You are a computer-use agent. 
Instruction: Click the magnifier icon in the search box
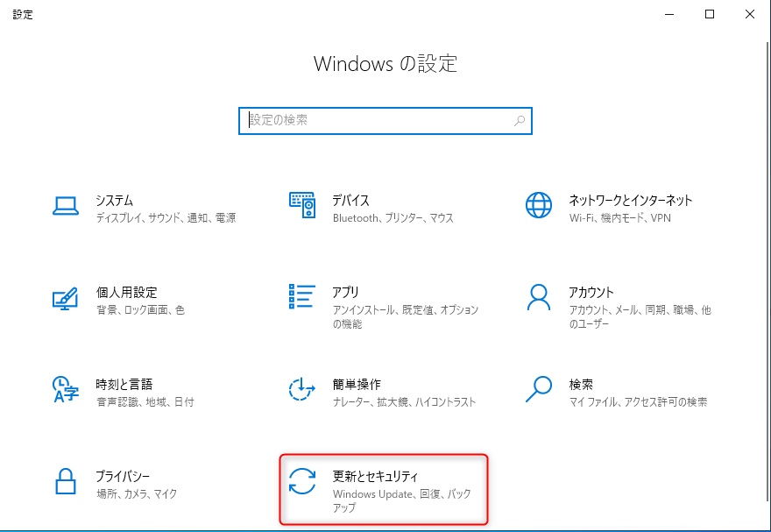click(x=520, y=120)
